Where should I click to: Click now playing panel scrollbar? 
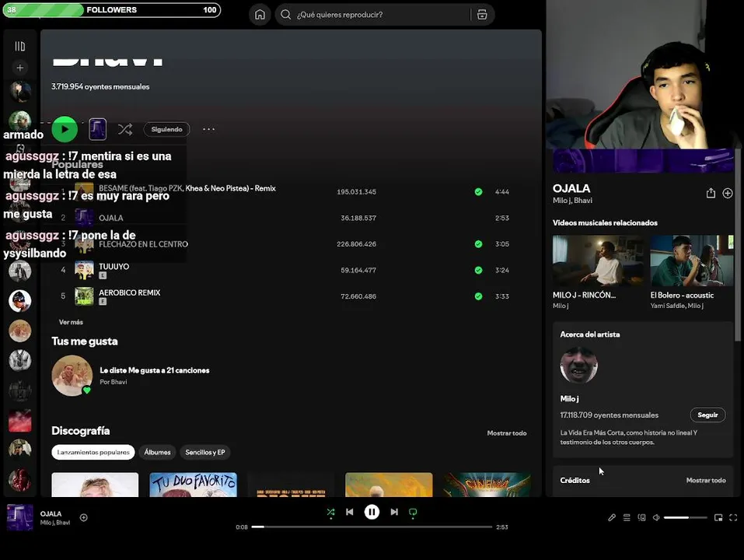tap(737, 244)
